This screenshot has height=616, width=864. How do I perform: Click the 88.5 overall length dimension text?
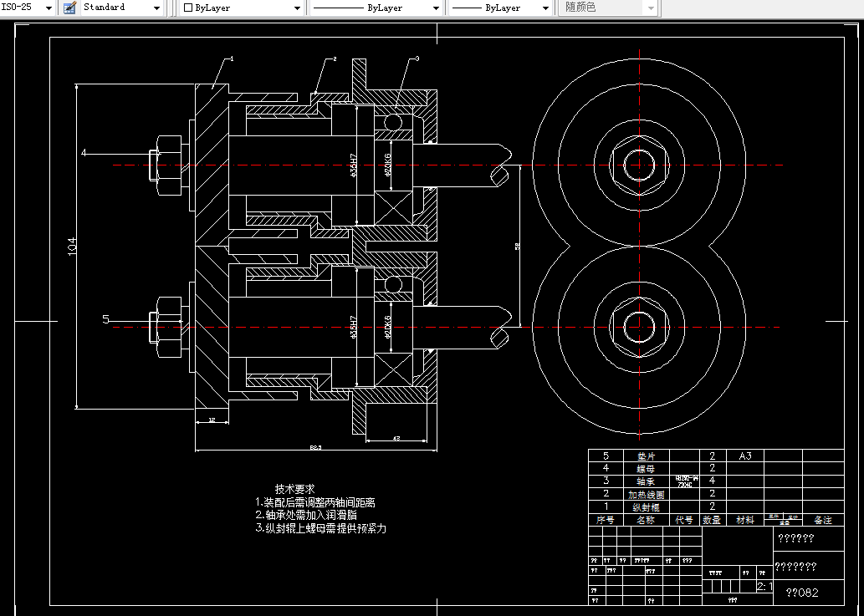point(315,447)
